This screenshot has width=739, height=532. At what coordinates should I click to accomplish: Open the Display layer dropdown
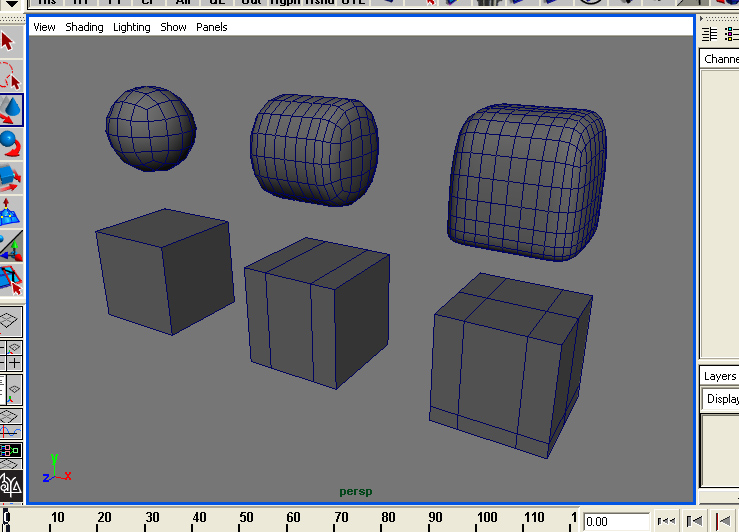pos(721,399)
